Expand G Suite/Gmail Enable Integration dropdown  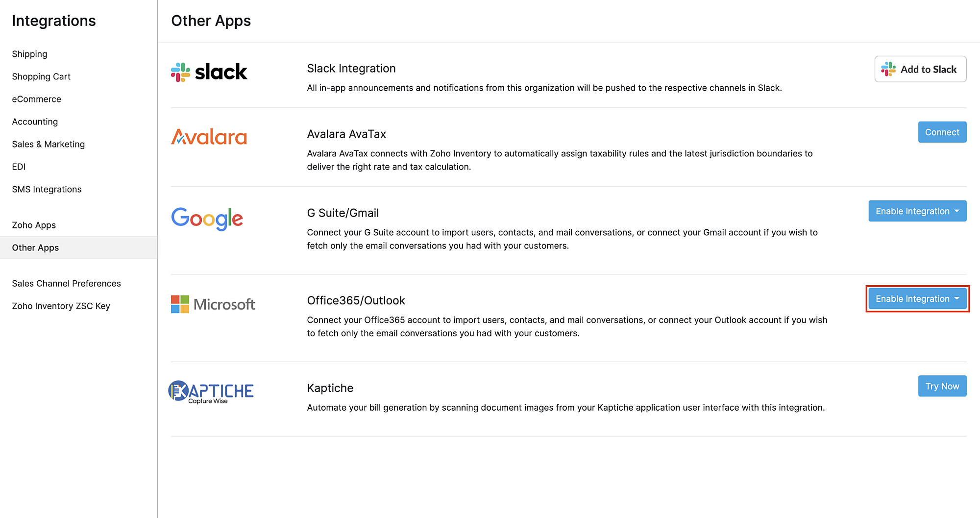[917, 211]
